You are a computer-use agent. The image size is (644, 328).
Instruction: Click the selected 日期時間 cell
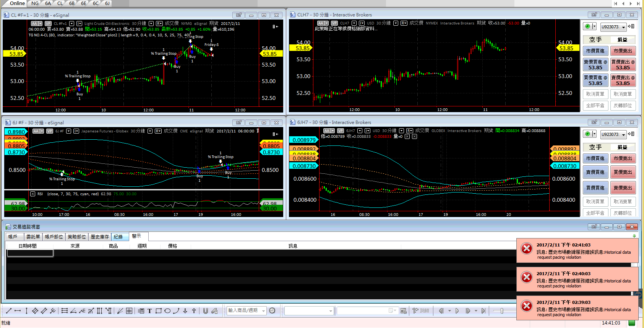[30, 253]
